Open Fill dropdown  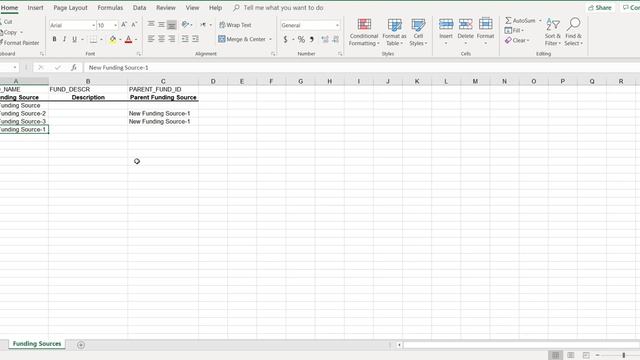514,31
